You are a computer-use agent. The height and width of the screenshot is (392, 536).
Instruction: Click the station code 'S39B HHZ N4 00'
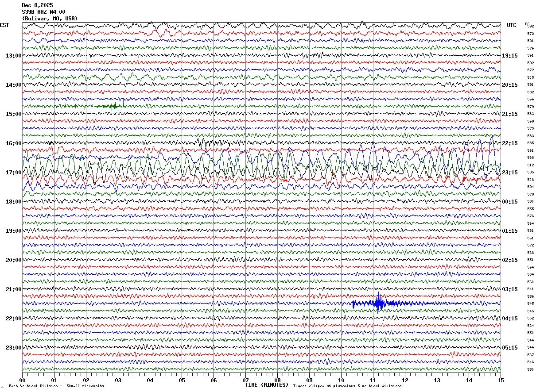[x=43, y=12]
